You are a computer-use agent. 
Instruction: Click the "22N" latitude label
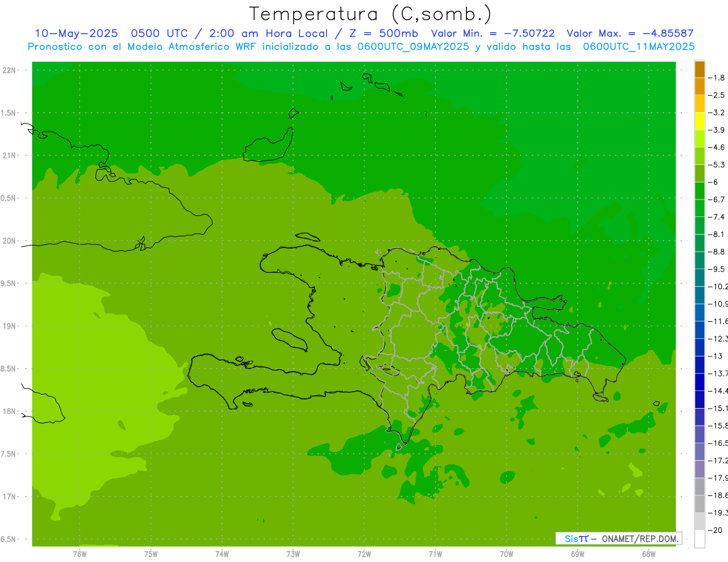tap(9, 70)
